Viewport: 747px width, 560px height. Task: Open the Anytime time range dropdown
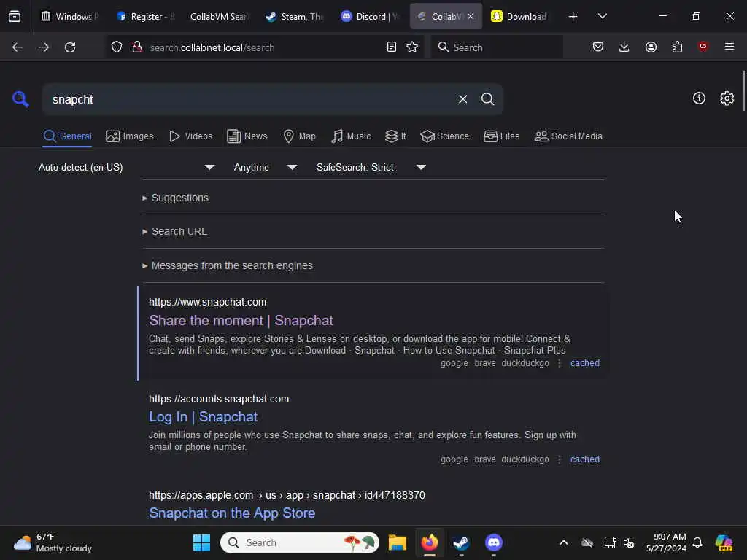click(266, 167)
